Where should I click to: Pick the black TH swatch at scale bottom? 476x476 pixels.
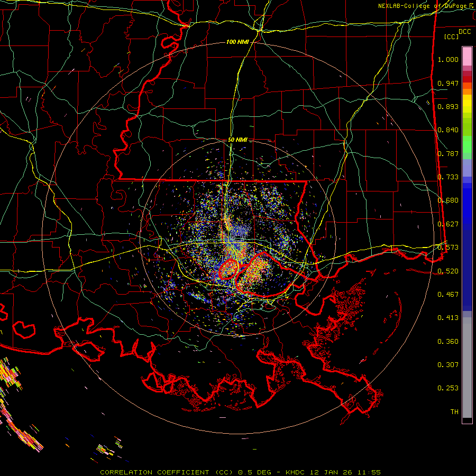(x=467, y=420)
